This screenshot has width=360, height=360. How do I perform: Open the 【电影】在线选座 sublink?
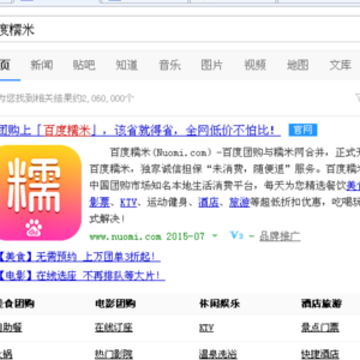tap(82, 276)
